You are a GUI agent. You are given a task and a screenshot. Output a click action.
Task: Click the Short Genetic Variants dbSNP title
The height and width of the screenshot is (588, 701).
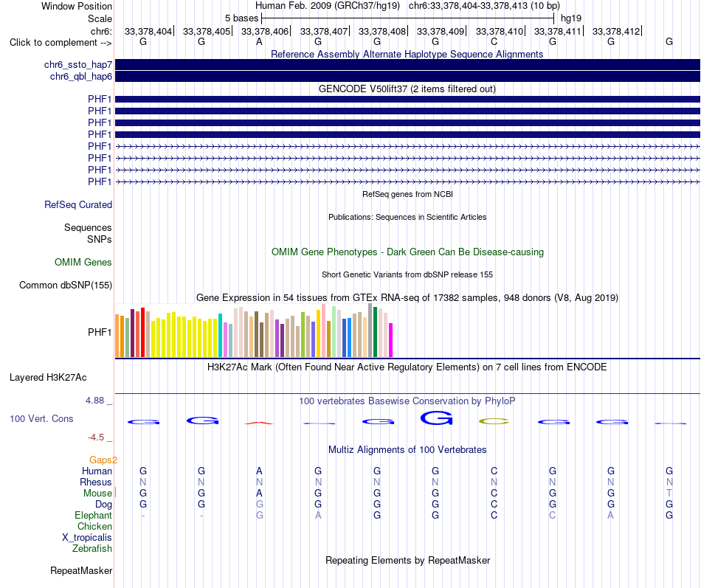[x=407, y=274]
